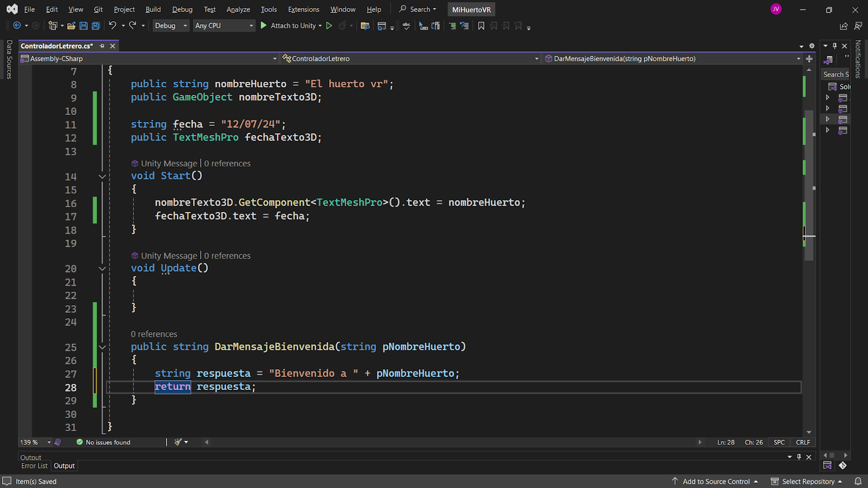
Task: Click the notifications bell in status bar
Action: pyautogui.click(x=858, y=481)
